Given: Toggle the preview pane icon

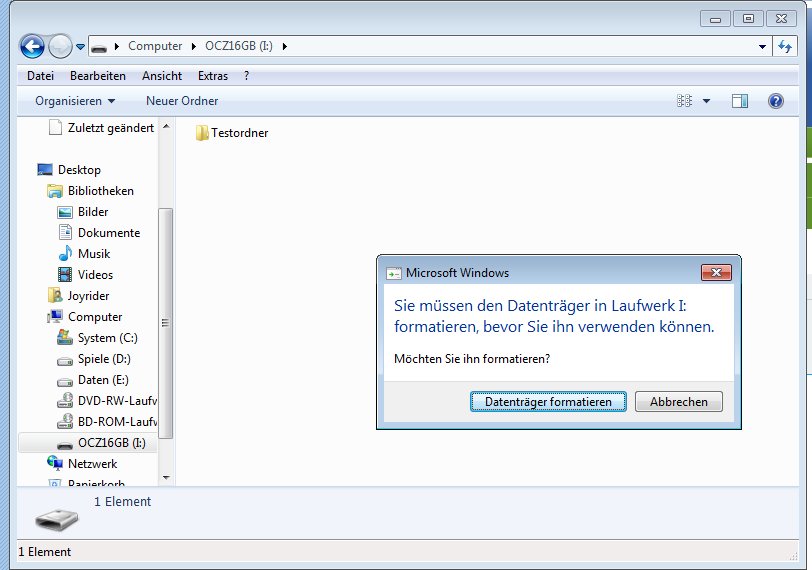Looking at the screenshot, I should tap(740, 101).
